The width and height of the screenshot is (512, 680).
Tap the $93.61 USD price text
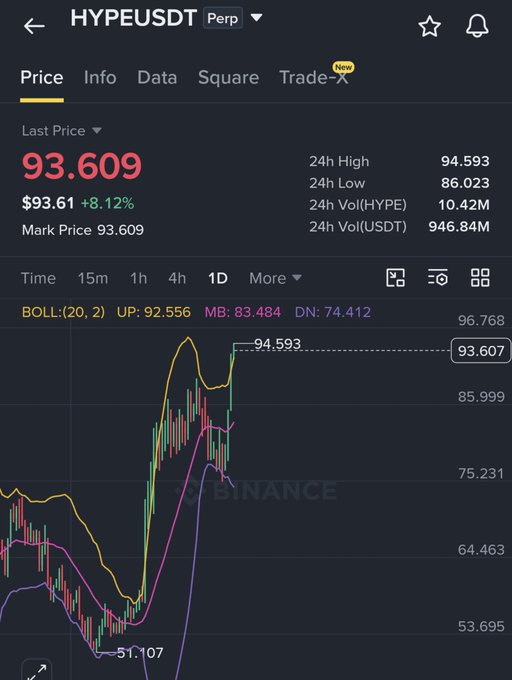(48, 203)
